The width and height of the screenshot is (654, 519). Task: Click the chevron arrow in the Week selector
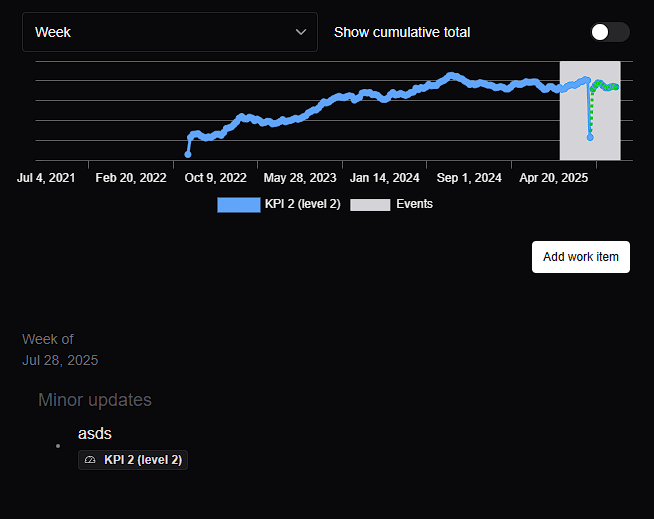301,32
